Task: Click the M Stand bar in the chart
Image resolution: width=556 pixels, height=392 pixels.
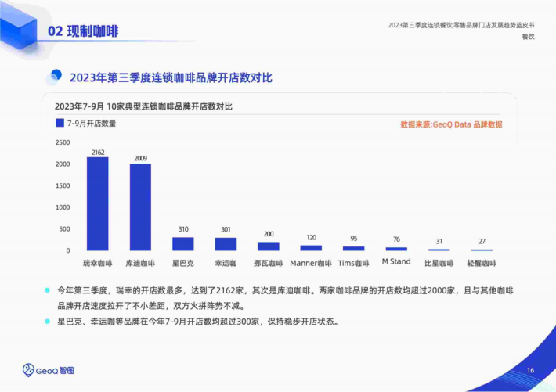Action: (x=396, y=249)
